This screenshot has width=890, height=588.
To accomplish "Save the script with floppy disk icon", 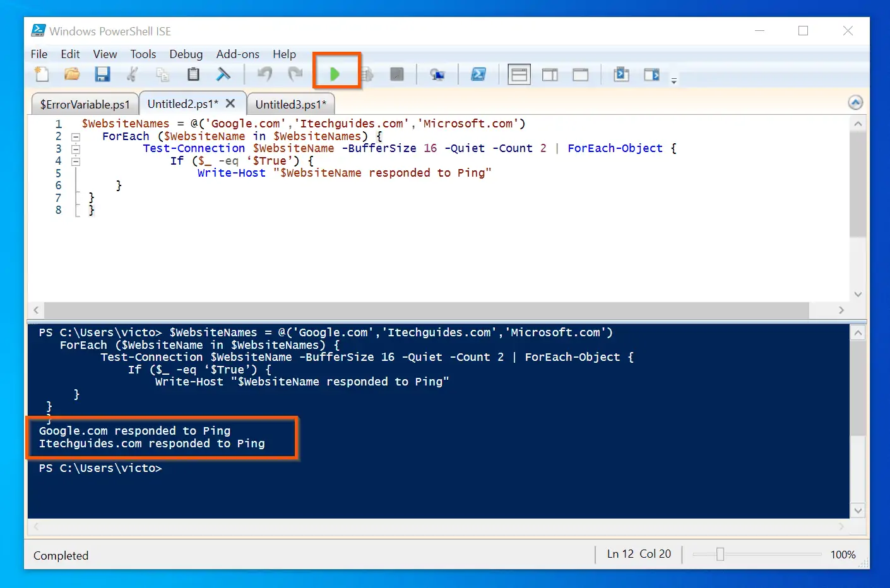I will pos(102,74).
